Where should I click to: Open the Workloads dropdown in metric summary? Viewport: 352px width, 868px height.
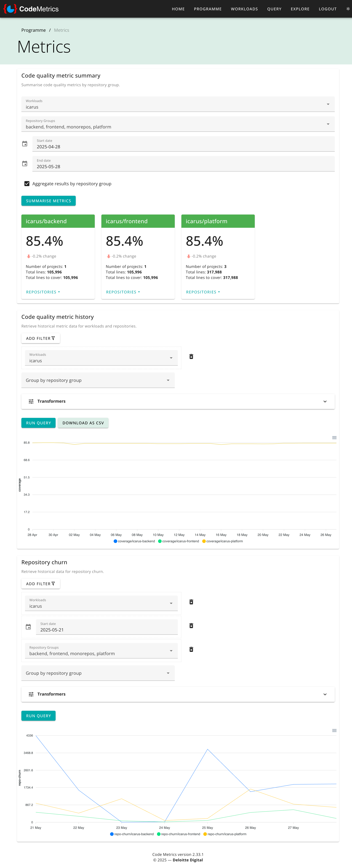click(x=178, y=104)
